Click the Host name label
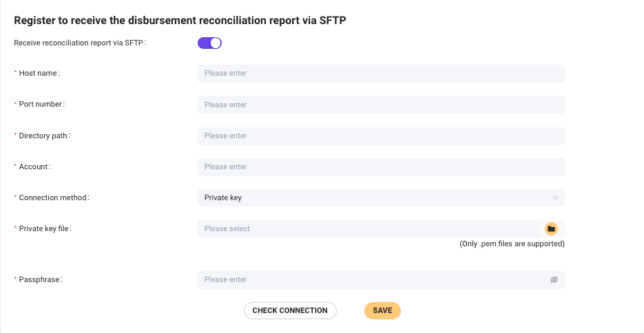 (39, 73)
